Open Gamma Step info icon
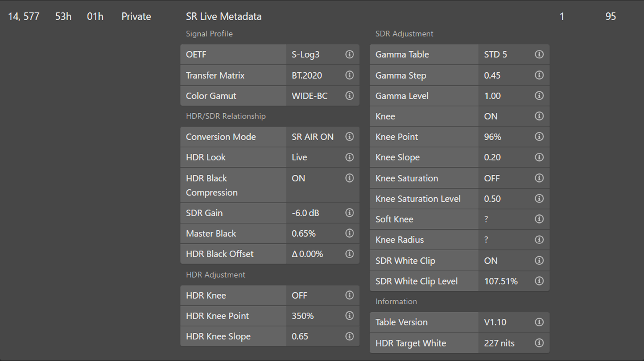Image resolution: width=644 pixels, height=361 pixels. pyautogui.click(x=539, y=75)
